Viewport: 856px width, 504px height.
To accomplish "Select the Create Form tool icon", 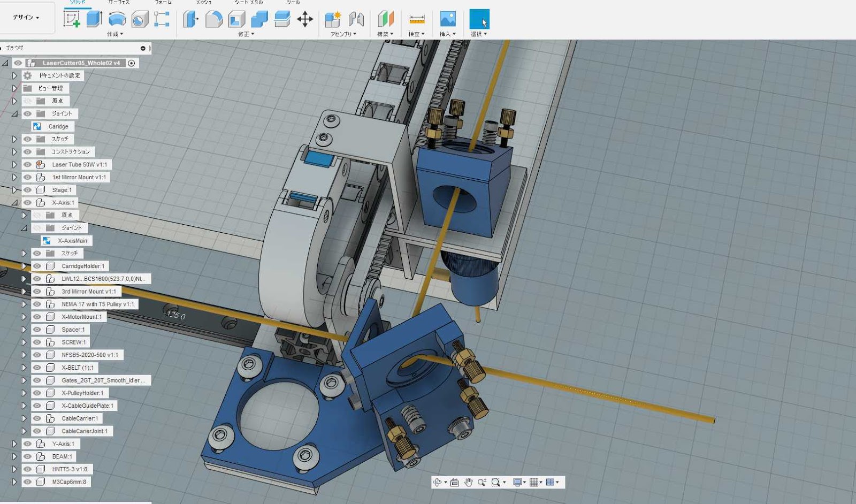I will click(162, 19).
